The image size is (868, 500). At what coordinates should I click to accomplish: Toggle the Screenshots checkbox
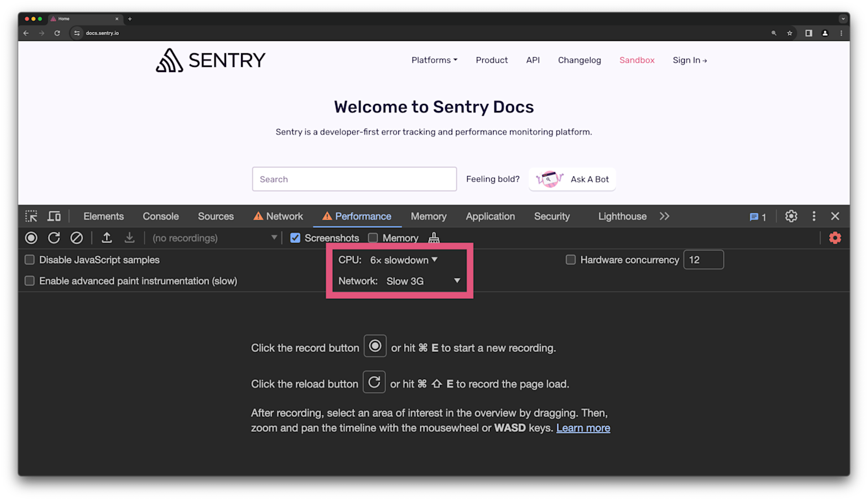295,238
